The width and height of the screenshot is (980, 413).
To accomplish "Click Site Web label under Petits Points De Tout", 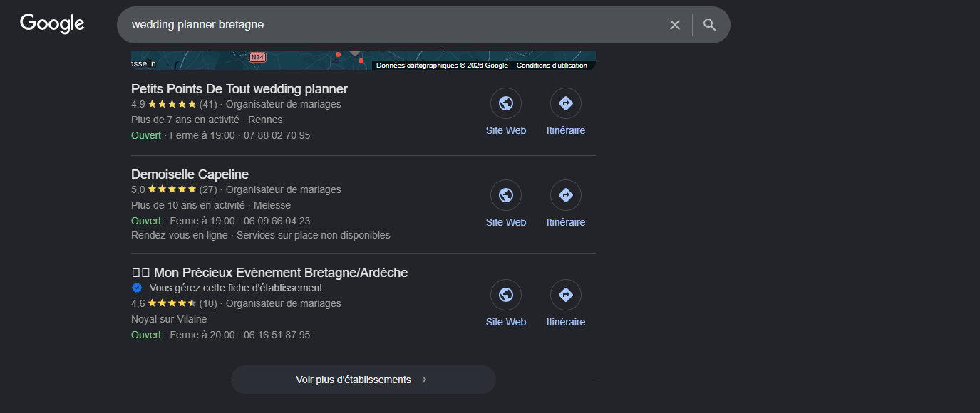I will coord(506,130).
